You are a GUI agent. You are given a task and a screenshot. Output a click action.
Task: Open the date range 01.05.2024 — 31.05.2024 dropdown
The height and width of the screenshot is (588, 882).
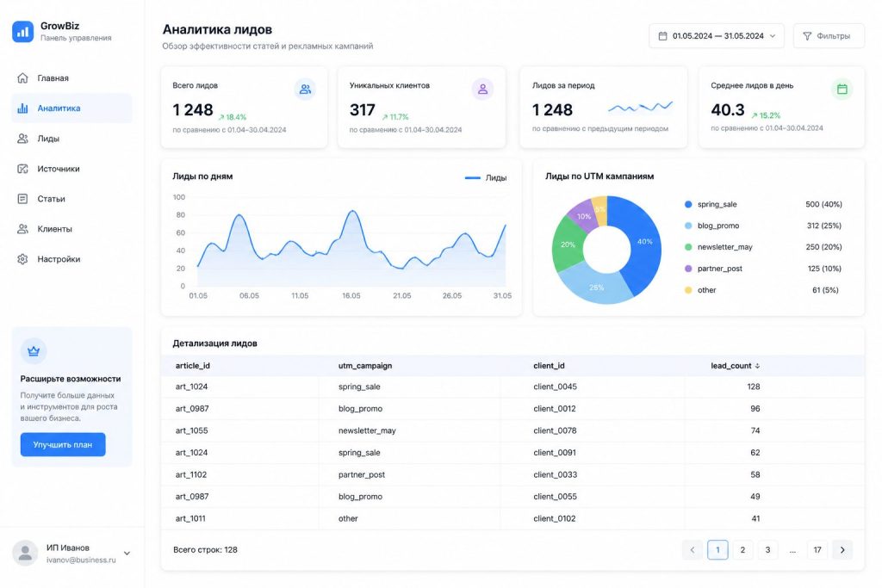pyautogui.click(x=716, y=36)
